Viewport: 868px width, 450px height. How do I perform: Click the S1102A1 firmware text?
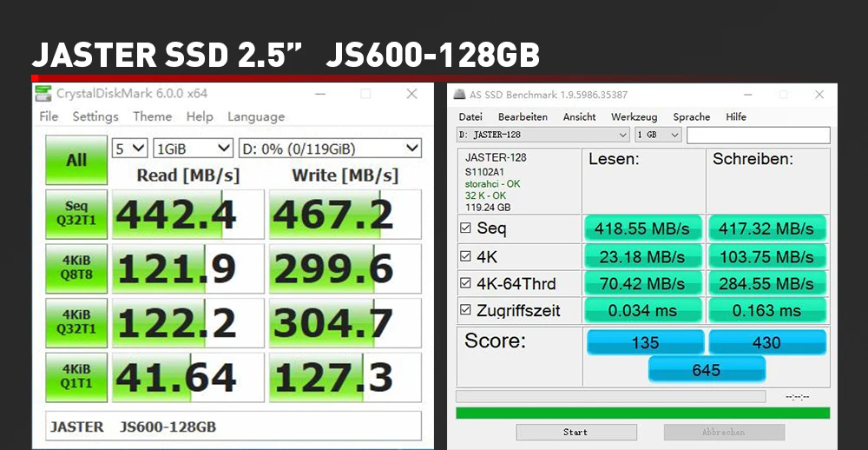pos(484,172)
